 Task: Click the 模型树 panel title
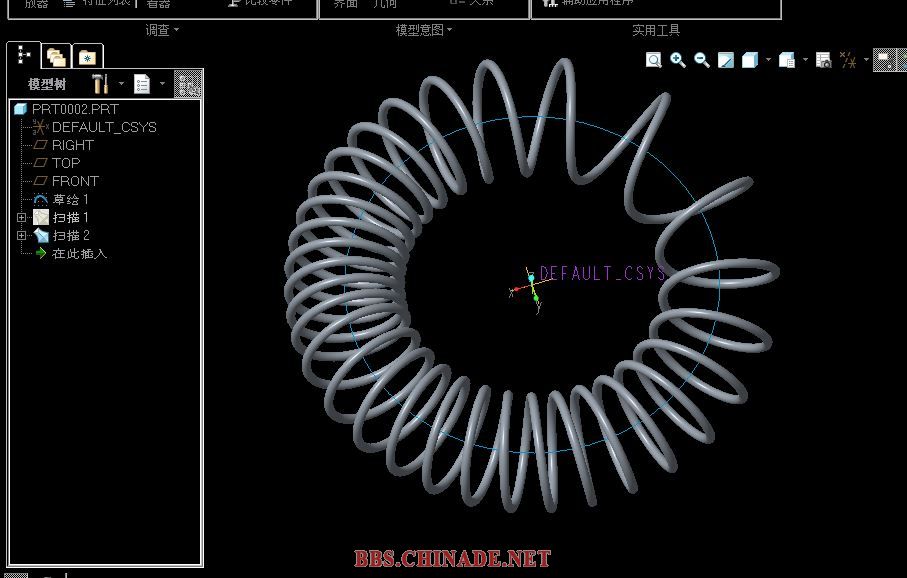click(47, 84)
